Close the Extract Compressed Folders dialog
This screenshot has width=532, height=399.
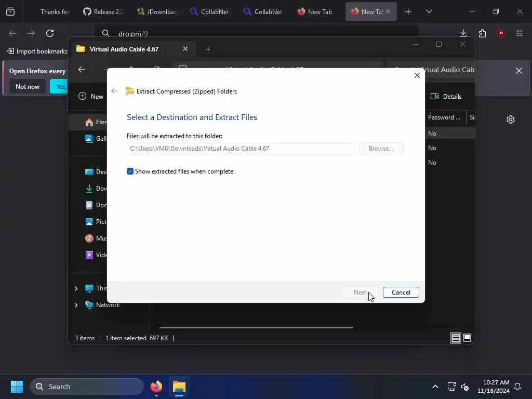(417, 75)
